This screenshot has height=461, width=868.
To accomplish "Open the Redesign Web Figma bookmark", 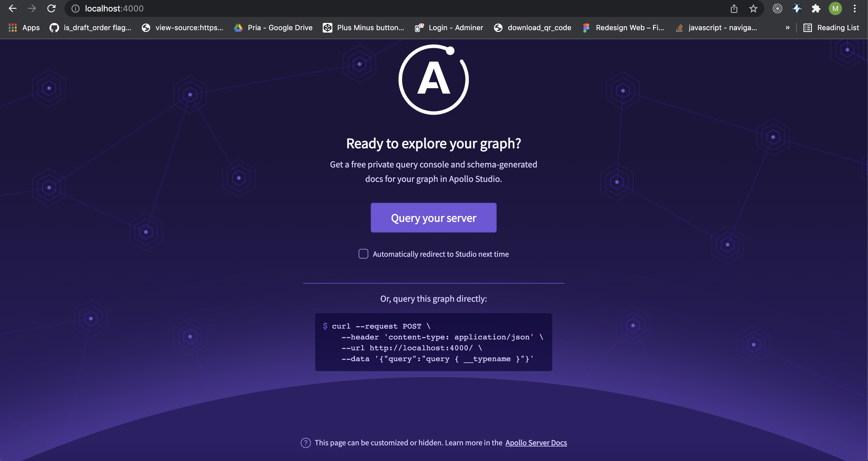I will pos(623,28).
